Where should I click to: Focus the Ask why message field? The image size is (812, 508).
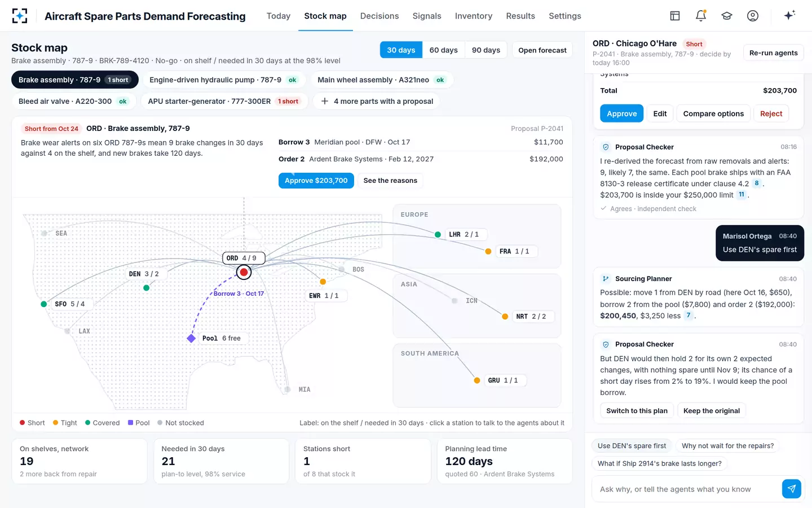click(686, 489)
